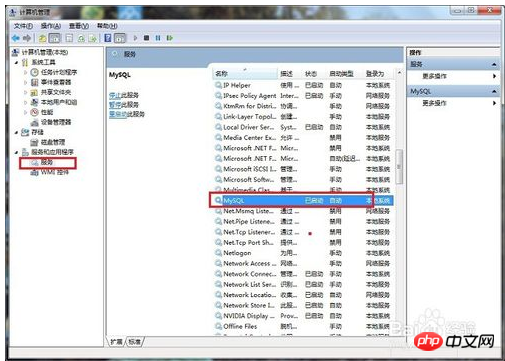Click the Start Service play icon
Viewport: 505px width, 361px height.
(x=135, y=38)
